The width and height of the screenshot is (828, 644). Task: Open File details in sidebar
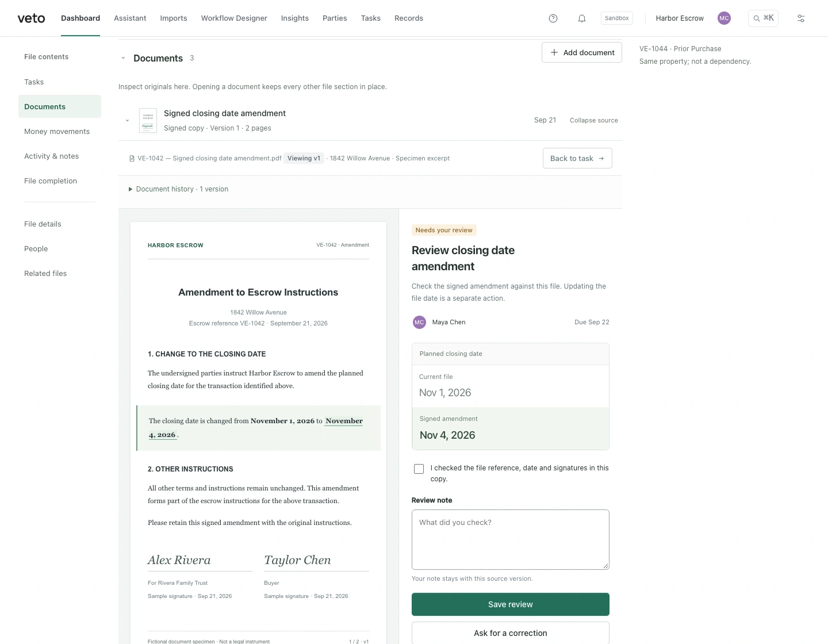click(60, 224)
